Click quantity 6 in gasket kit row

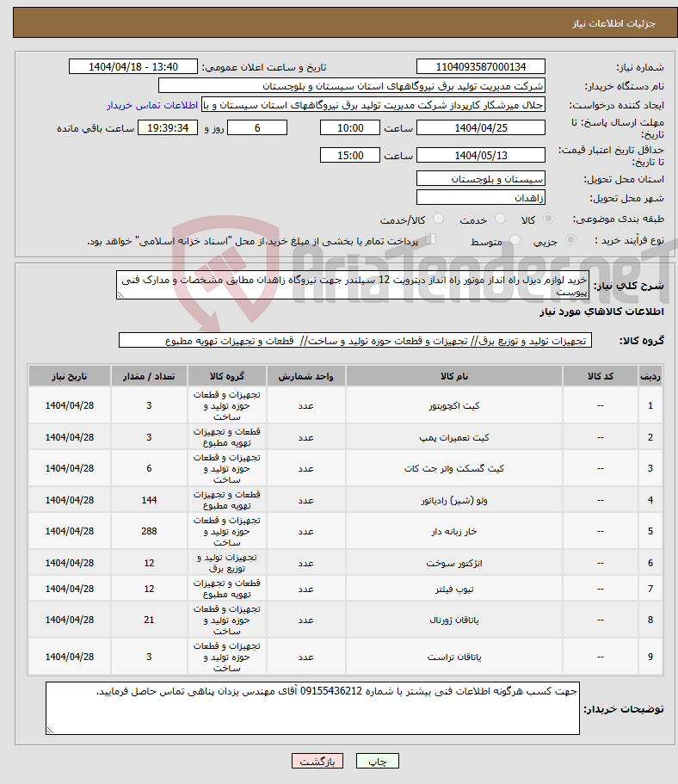click(x=149, y=468)
